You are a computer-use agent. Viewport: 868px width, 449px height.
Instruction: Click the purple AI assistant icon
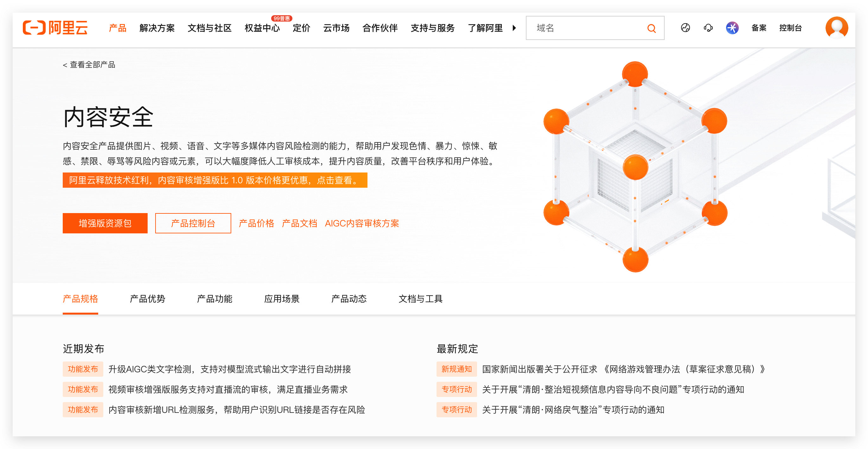pos(732,28)
